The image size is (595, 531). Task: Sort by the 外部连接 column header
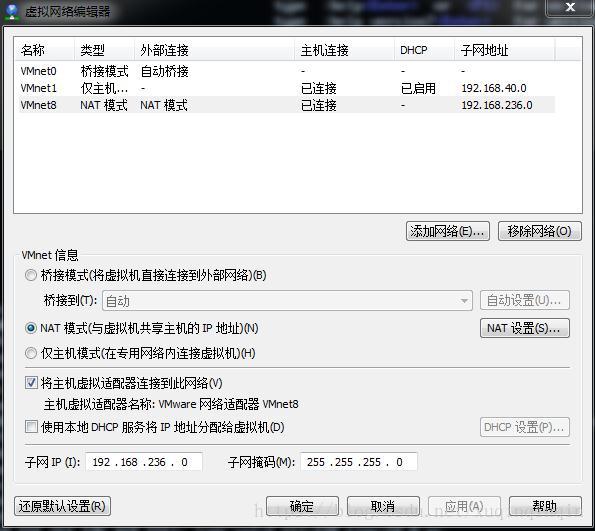[214, 50]
